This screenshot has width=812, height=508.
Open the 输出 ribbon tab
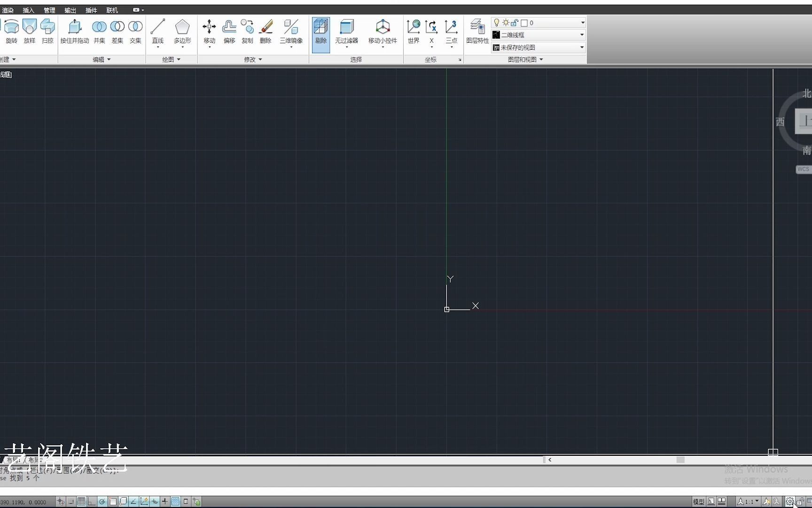70,10
